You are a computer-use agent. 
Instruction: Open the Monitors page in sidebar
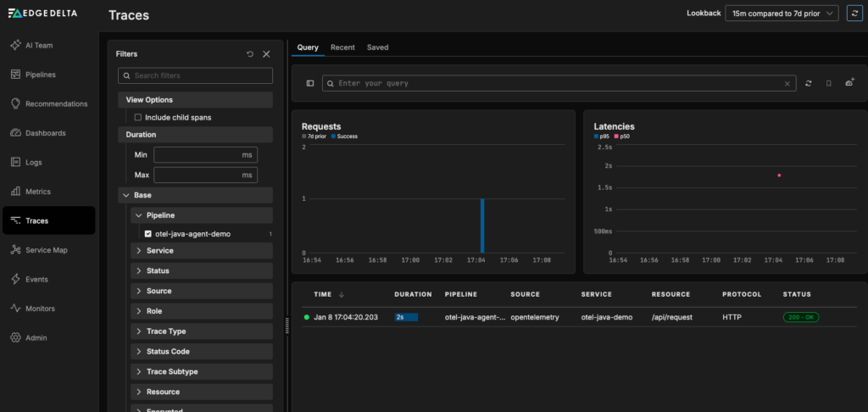coord(44,309)
